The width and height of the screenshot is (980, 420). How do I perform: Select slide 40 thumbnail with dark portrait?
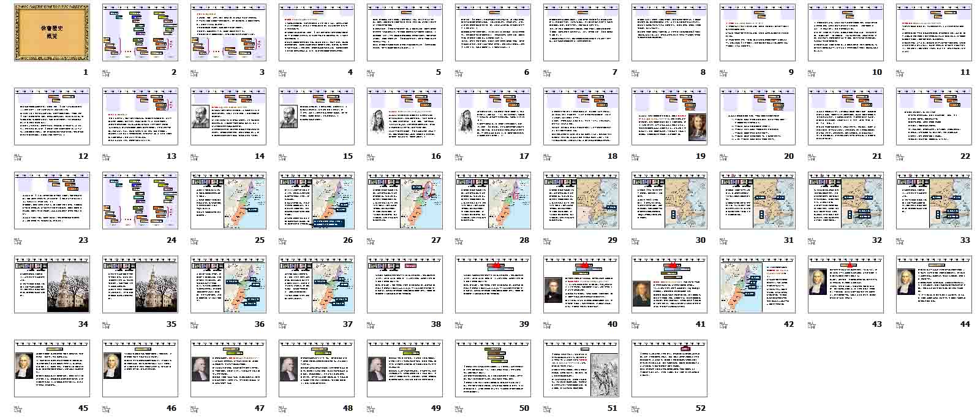[581, 284]
